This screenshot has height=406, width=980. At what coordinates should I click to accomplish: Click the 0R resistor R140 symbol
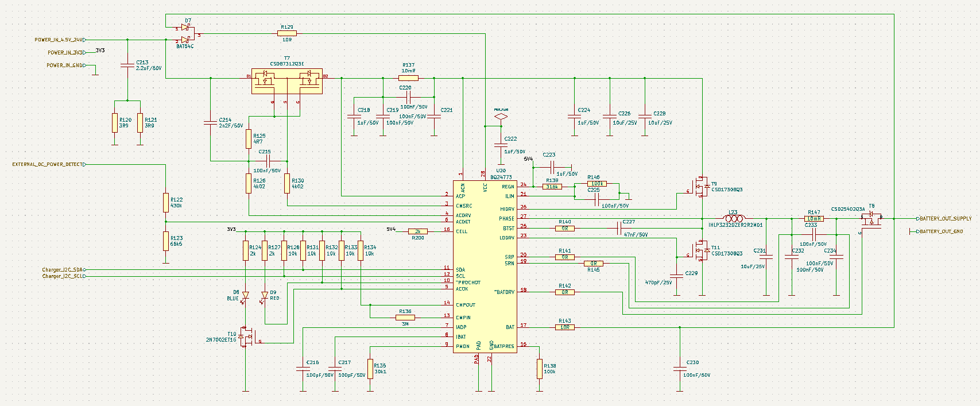[565, 228]
